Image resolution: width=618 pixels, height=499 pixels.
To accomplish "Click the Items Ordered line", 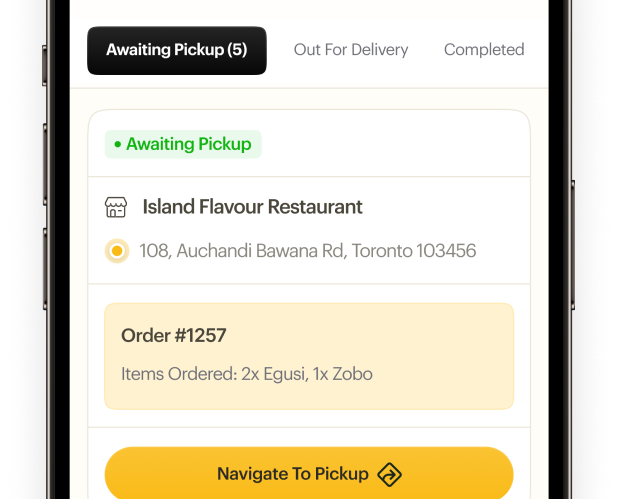I will (x=246, y=375).
